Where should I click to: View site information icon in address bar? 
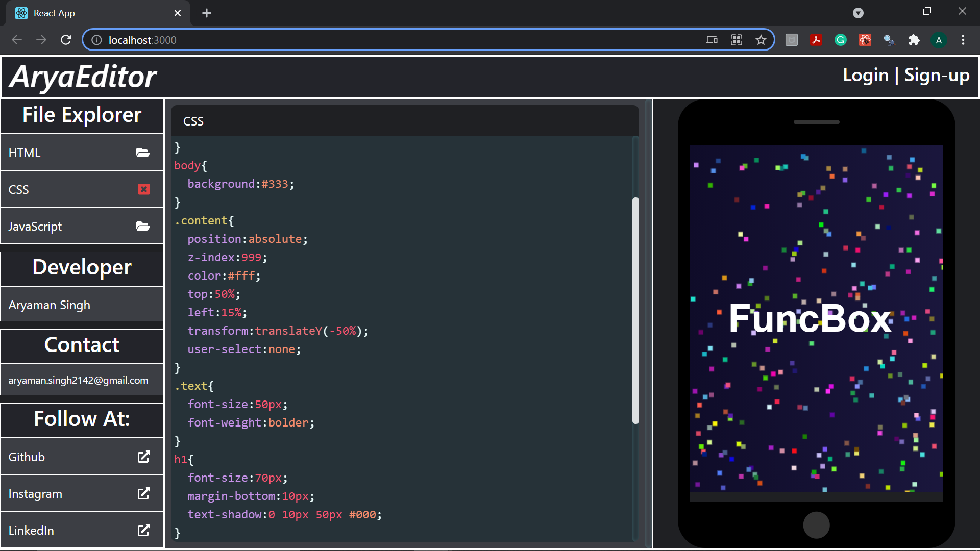pyautogui.click(x=96, y=40)
